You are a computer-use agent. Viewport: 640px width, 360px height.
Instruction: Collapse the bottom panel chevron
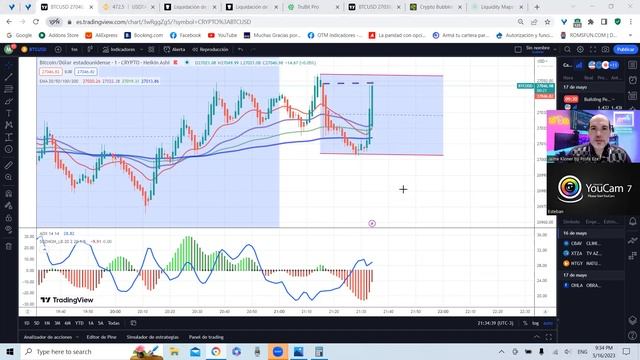click(x=537, y=337)
